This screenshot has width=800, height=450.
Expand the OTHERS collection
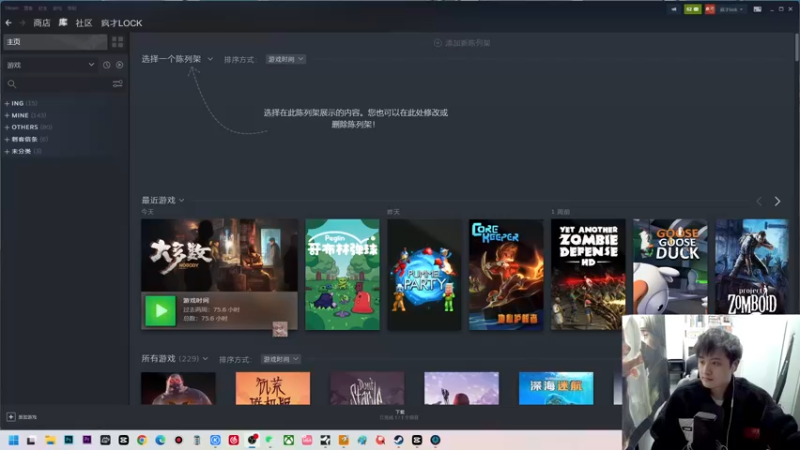tap(28, 127)
